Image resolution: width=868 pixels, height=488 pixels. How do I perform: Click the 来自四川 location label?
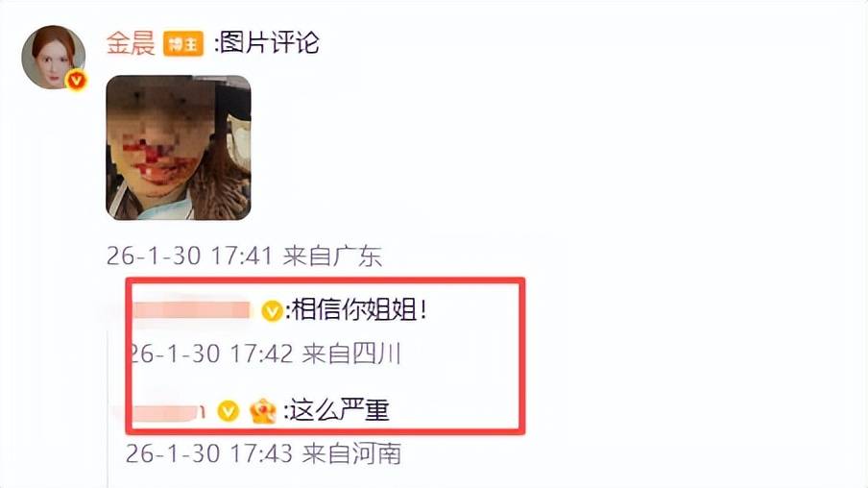(351, 354)
